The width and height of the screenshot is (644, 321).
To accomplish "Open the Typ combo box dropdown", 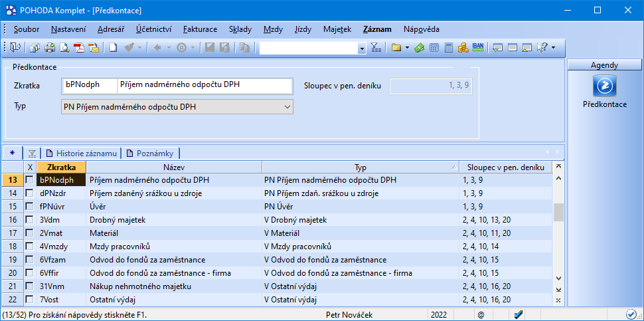I will click(287, 106).
